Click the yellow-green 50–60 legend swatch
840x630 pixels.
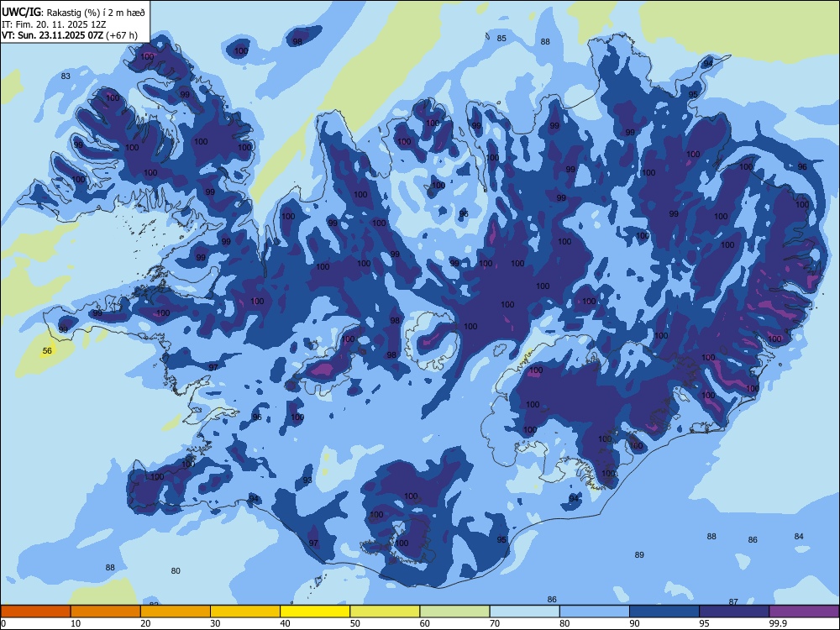coord(386,612)
